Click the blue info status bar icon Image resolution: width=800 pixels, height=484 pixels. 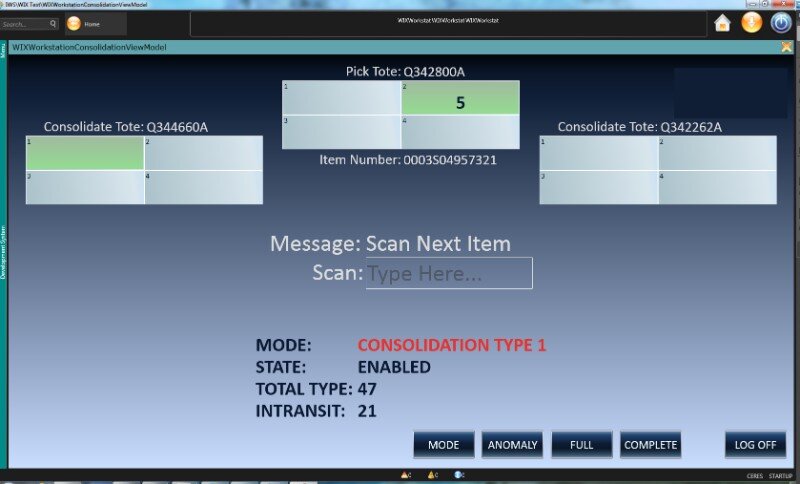pyautogui.click(x=457, y=475)
